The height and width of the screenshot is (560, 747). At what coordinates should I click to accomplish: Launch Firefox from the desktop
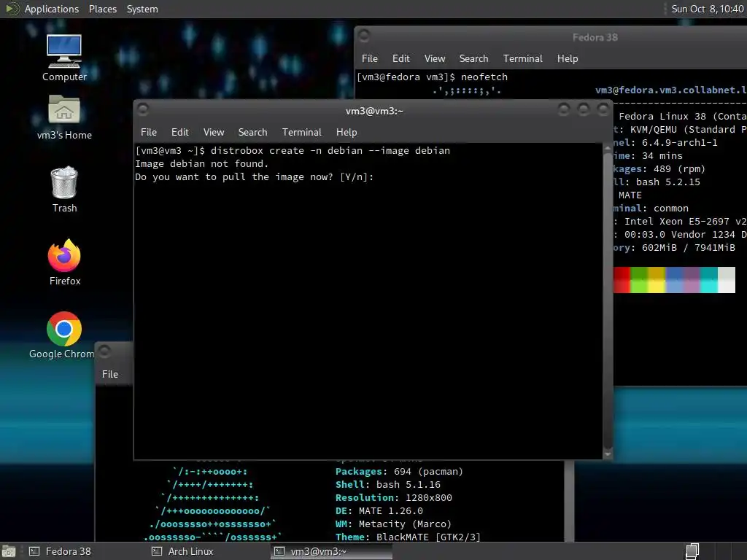pyautogui.click(x=64, y=262)
